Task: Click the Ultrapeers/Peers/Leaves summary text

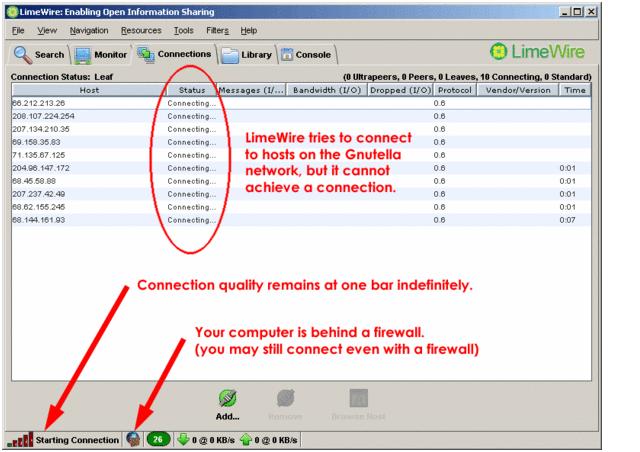Action: [467, 77]
